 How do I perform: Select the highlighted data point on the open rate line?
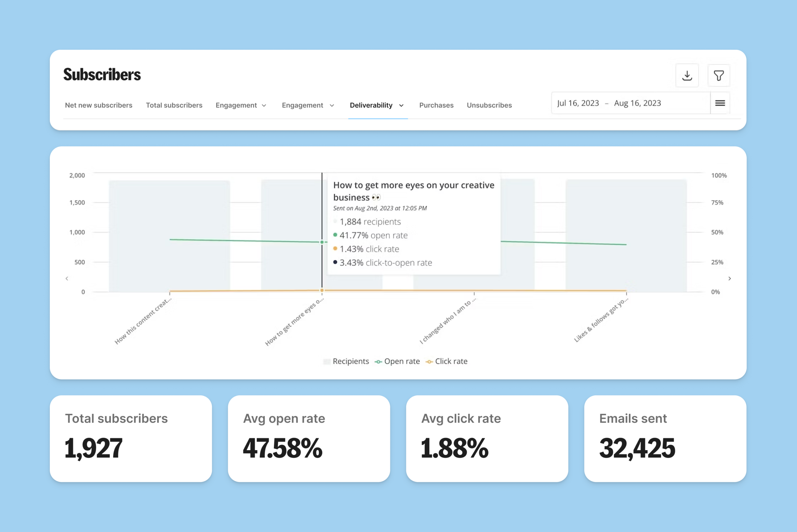pyautogui.click(x=322, y=242)
